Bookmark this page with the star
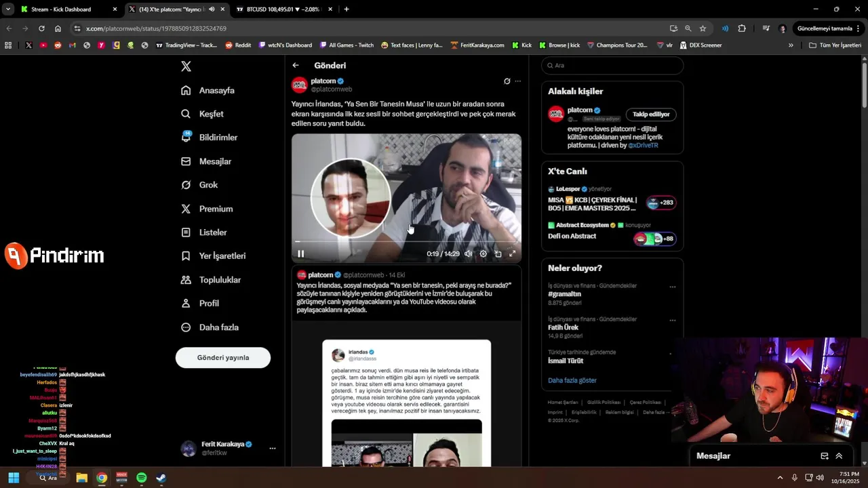This screenshot has height=488, width=868. (703, 28)
